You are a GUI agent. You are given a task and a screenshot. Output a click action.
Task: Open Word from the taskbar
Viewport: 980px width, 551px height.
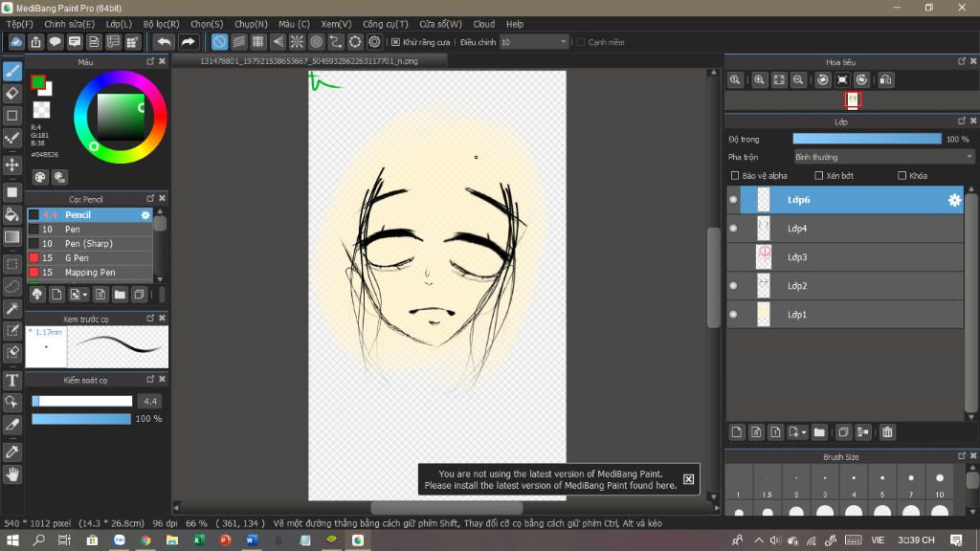(x=252, y=540)
